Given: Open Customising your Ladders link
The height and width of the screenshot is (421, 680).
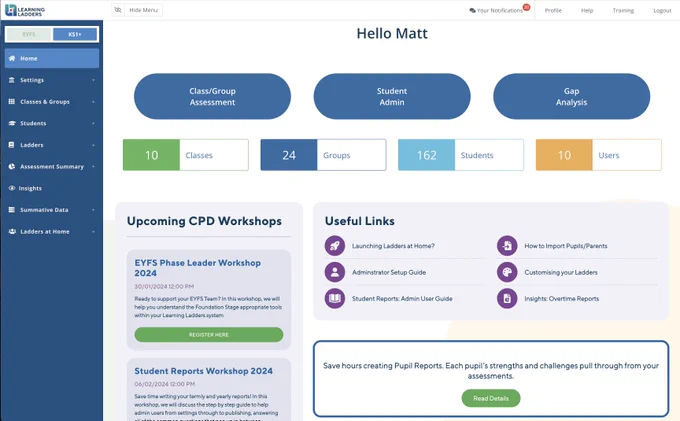Looking at the screenshot, I should tap(561, 272).
